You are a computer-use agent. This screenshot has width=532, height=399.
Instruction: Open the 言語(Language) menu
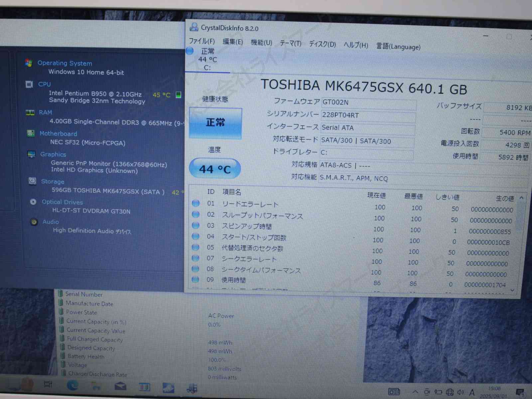click(x=398, y=47)
